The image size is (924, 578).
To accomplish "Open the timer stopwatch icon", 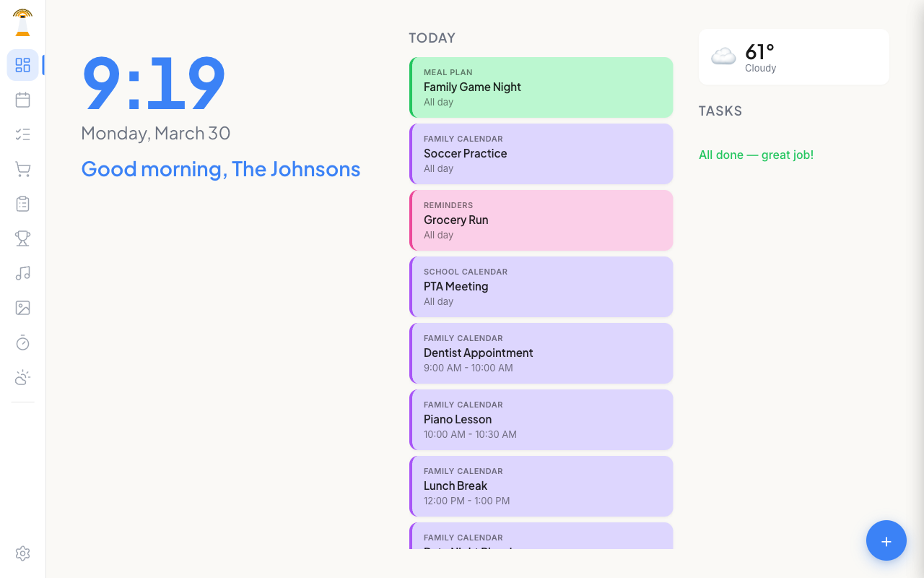I will pyautogui.click(x=22, y=342).
